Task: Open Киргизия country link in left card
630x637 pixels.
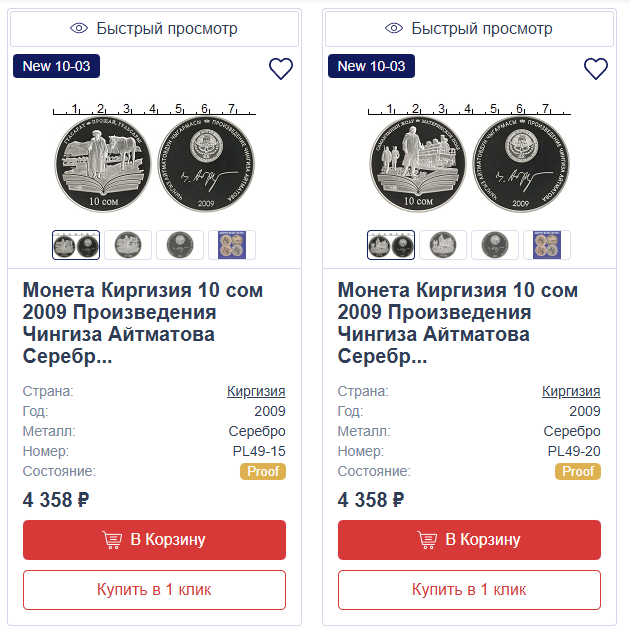Action: coord(256,391)
